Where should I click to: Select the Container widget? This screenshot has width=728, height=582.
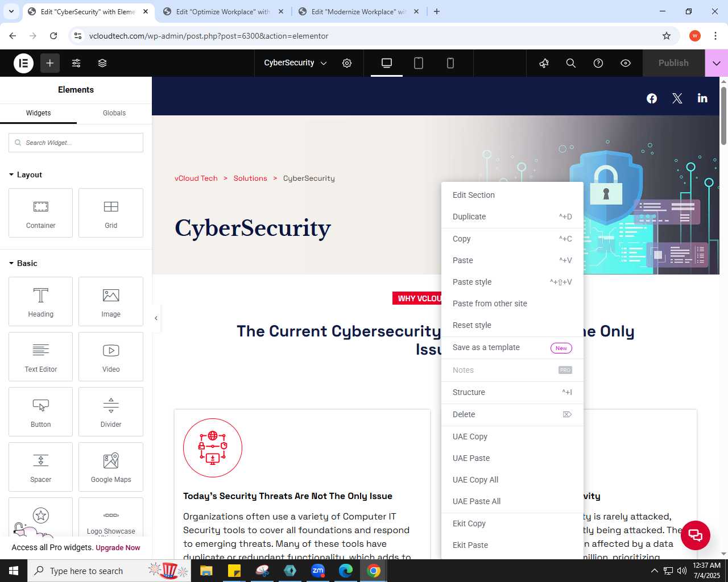coord(41,213)
